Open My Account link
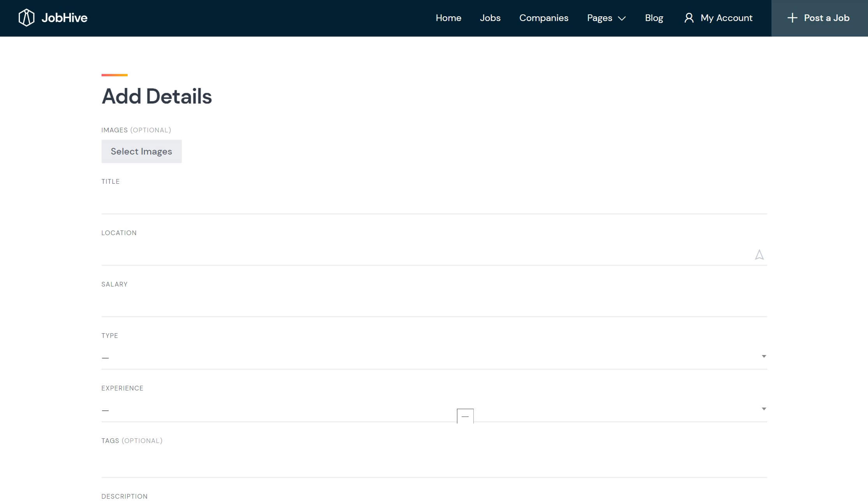The height and width of the screenshot is (501, 868). point(719,18)
